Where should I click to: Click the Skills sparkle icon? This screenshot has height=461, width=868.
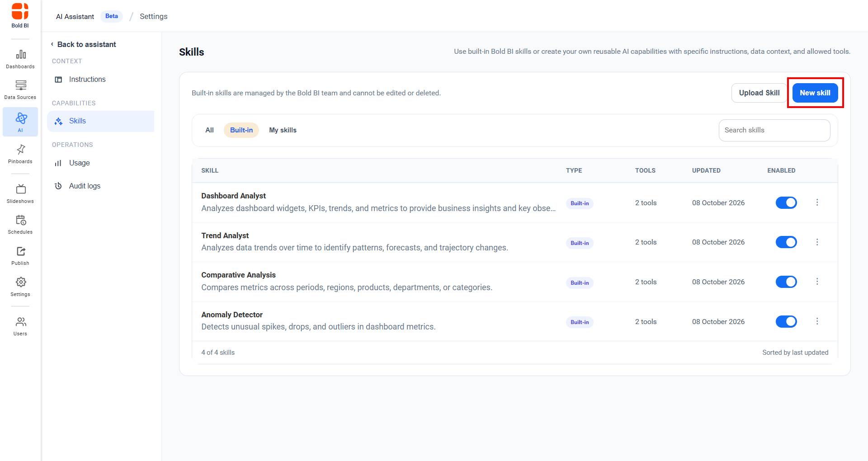[58, 121]
